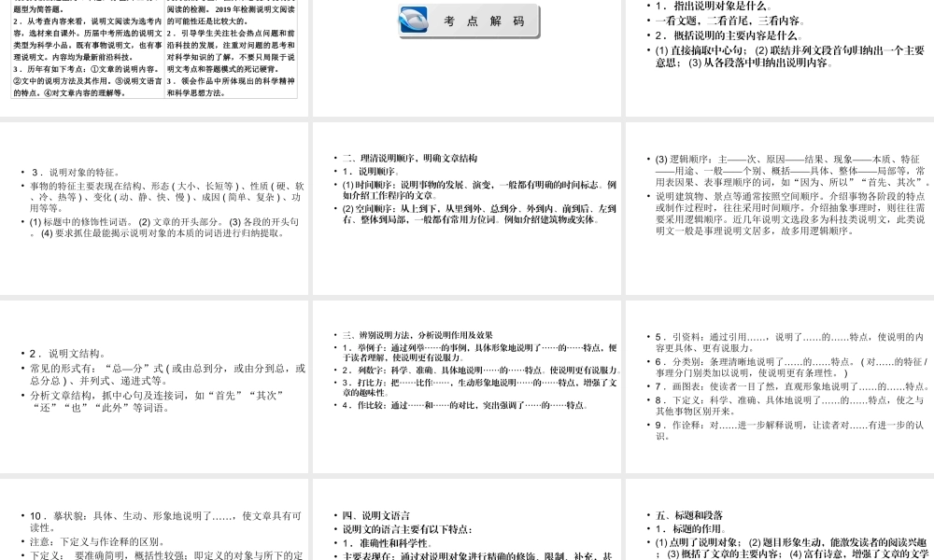
Task: Select the line '一看文题，二看首尾，三看内容。'
Action: 729,21
